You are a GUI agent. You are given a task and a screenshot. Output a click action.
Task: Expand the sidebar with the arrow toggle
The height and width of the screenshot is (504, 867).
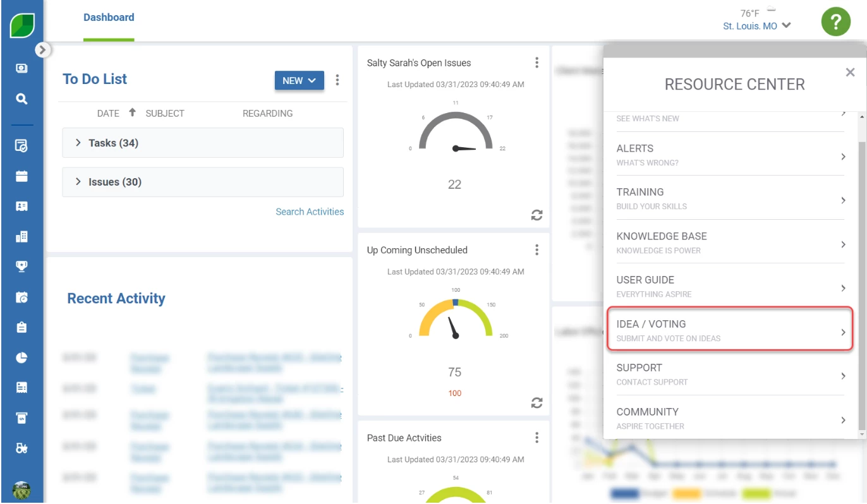(42, 49)
